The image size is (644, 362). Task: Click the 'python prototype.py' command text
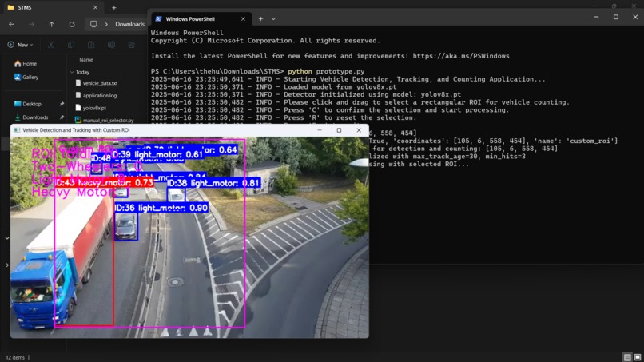point(326,71)
